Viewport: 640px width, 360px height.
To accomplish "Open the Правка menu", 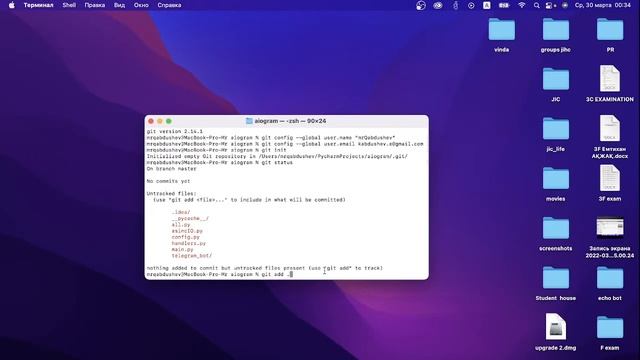I will point(95,5).
